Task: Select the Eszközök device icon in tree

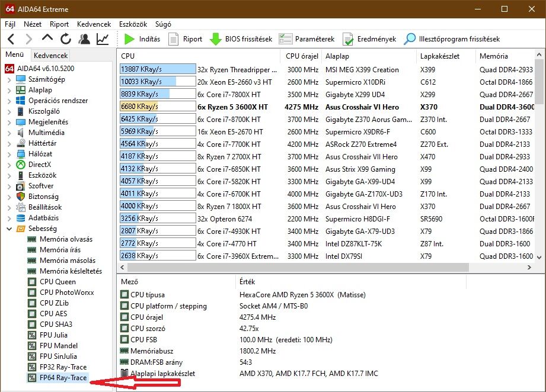Action: (21, 175)
